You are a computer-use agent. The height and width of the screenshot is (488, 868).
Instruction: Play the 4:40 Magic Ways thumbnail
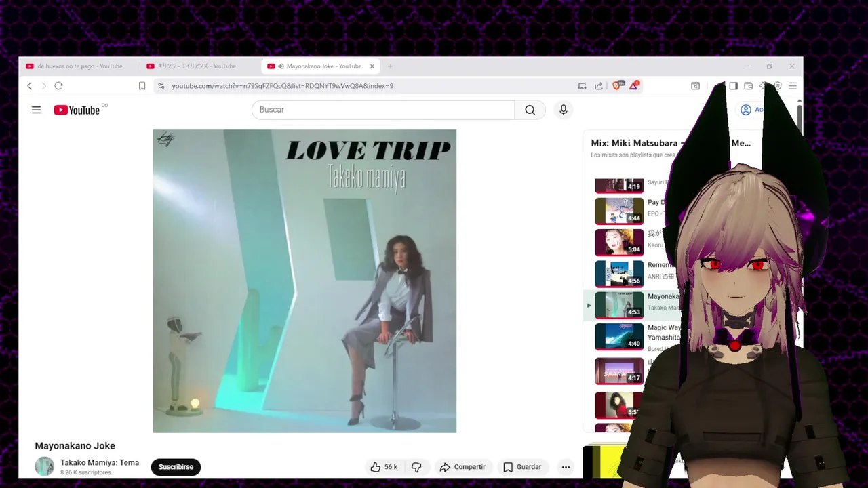pyautogui.click(x=619, y=336)
